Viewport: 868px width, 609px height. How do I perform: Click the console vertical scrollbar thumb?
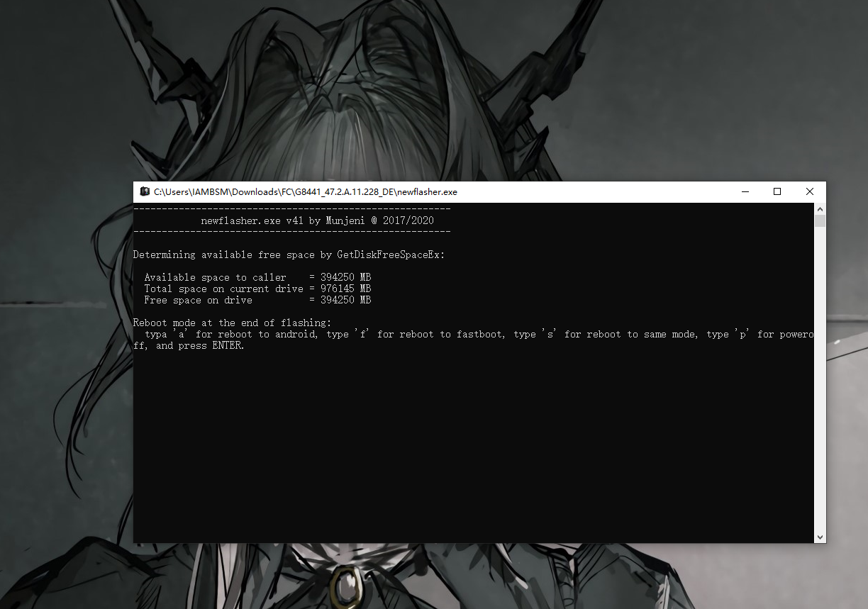pos(820,221)
